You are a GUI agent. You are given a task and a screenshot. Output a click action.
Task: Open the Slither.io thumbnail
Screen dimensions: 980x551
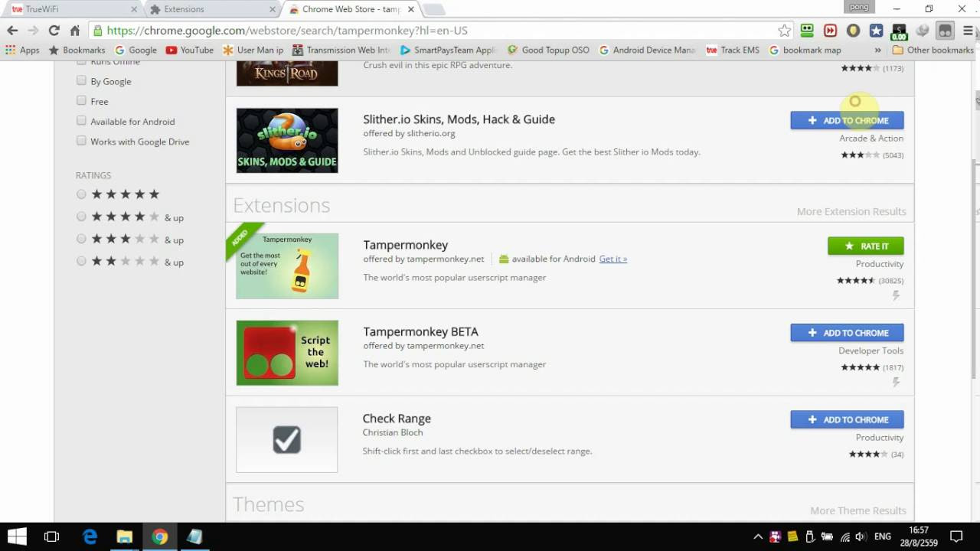tap(287, 140)
